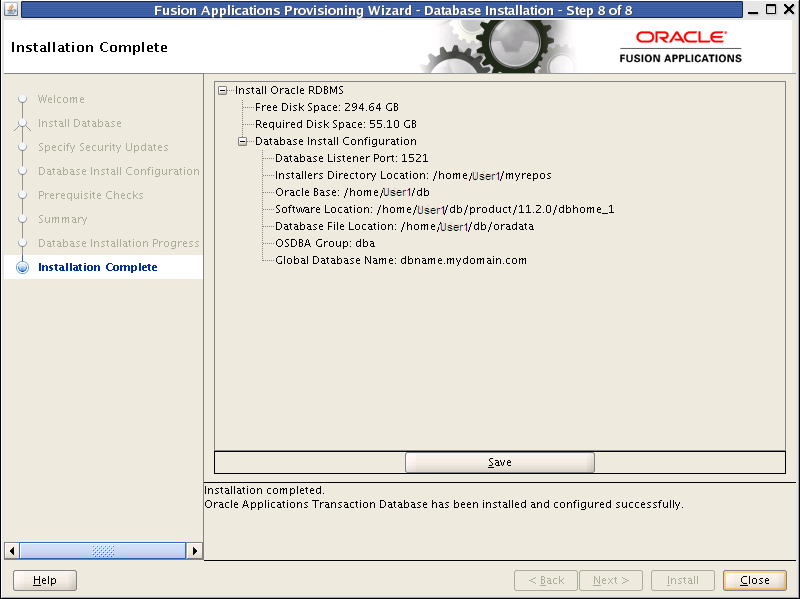
Task: Select 'OSDBA Group: dba' row
Action: tap(325, 243)
